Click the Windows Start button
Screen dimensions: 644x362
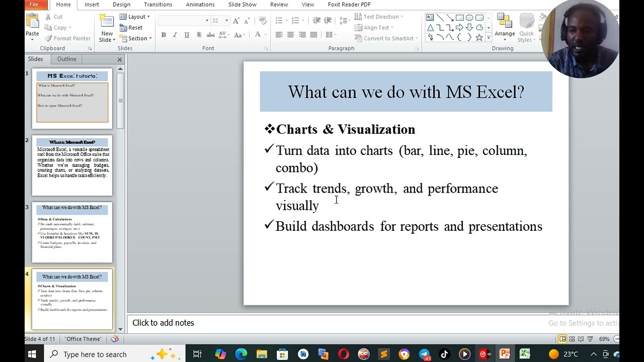(32, 354)
